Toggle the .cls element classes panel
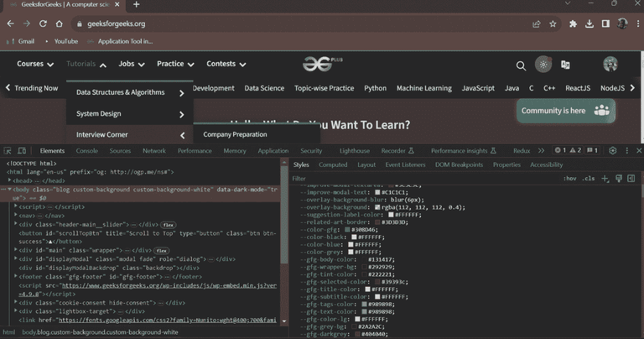Image resolution: width=644 pixels, height=339 pixels. click(588, 179)
